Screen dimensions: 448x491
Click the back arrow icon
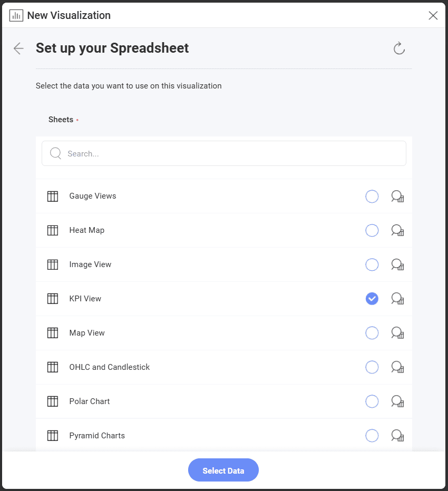[x=18, y=48]
